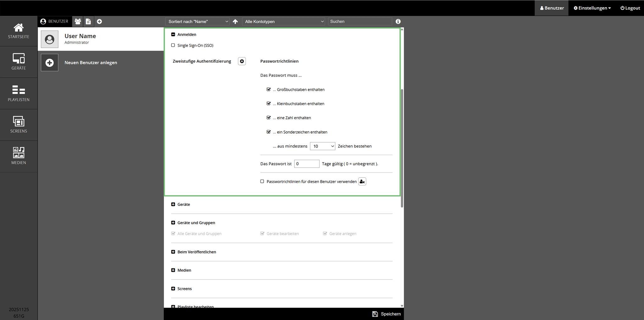Open the minimum characters dropdown showing 10
The image size is (644, 320).
point(322,146)
